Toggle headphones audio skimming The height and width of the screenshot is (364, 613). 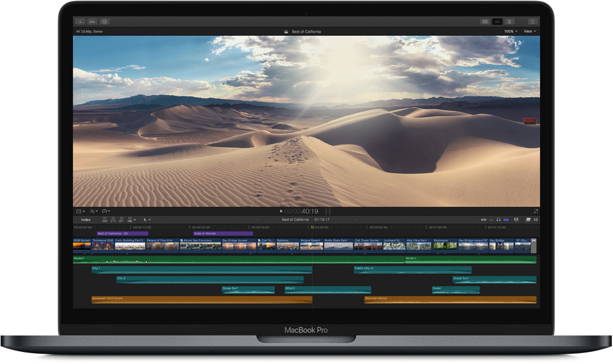(x=499, y=219)
